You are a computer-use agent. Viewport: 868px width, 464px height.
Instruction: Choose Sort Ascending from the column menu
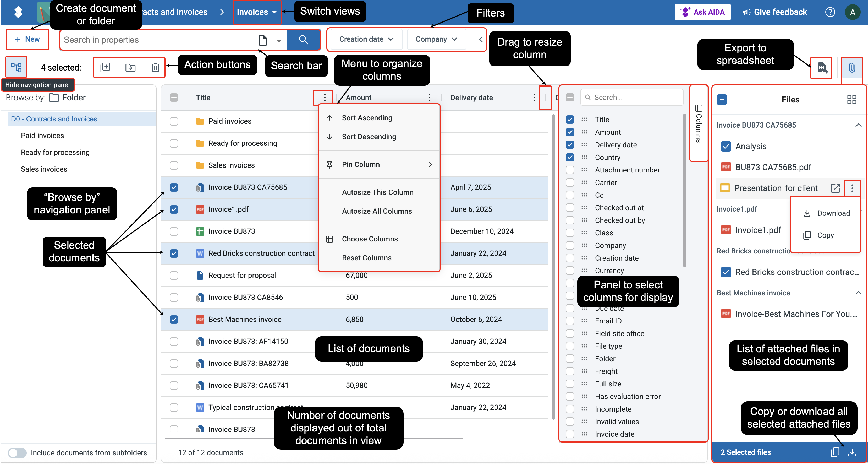pyautogui.click(x=379, y=118)
